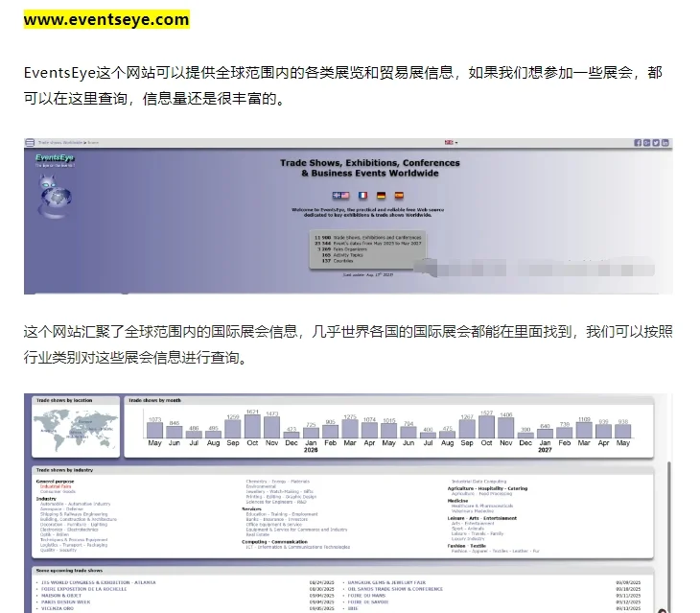Viewport: 700px width, 613px height.
Task: Open 'Banks - Insurance - Investors' link
Action: [x=277, y=519]
